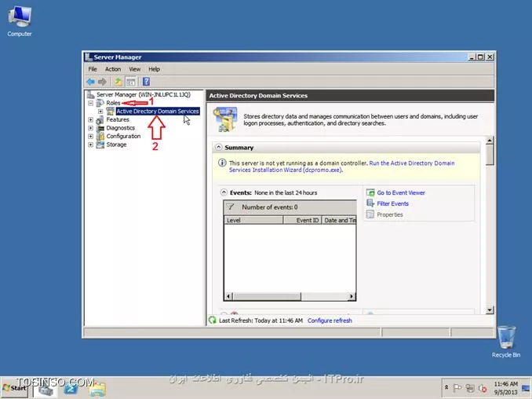Click Filter Events link
532x399 pixels.
coord(392,203)
